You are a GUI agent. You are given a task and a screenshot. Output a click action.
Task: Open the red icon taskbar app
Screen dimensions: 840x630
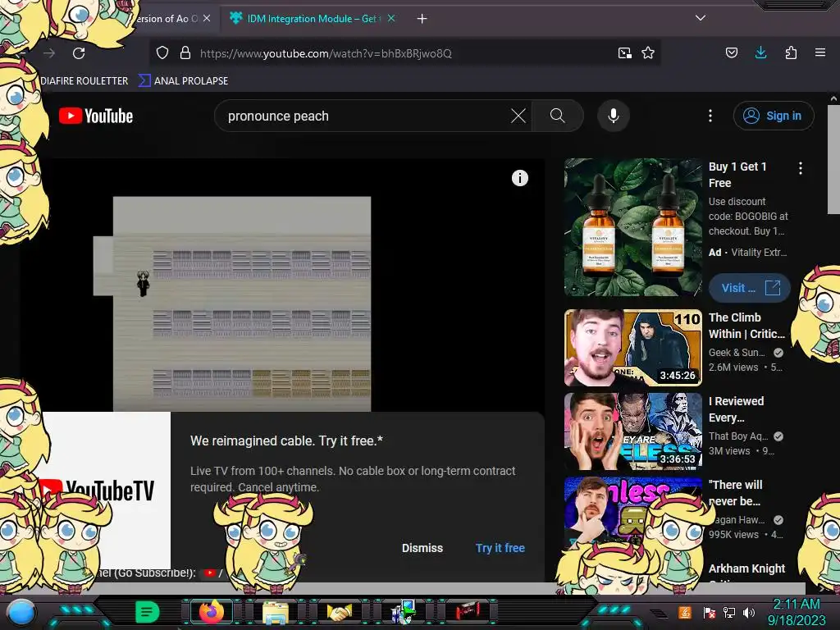click(468, 611)
